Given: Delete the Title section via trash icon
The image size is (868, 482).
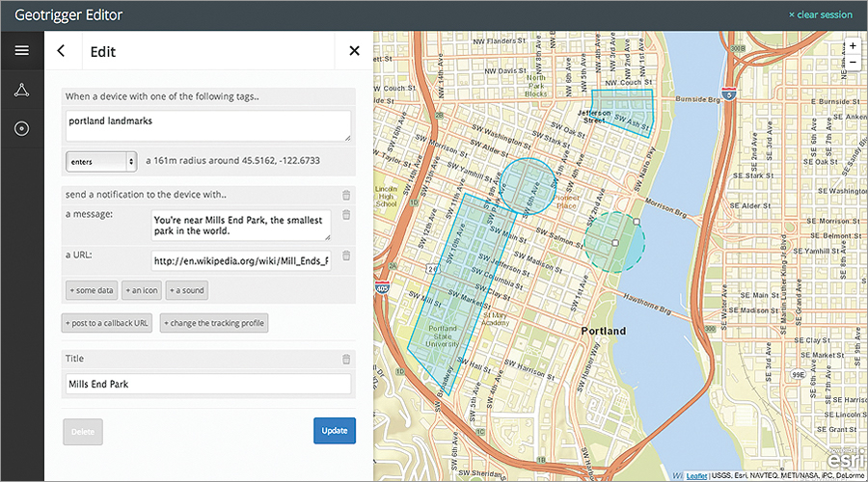Looking at the screenshot, I should coord(346,360).
